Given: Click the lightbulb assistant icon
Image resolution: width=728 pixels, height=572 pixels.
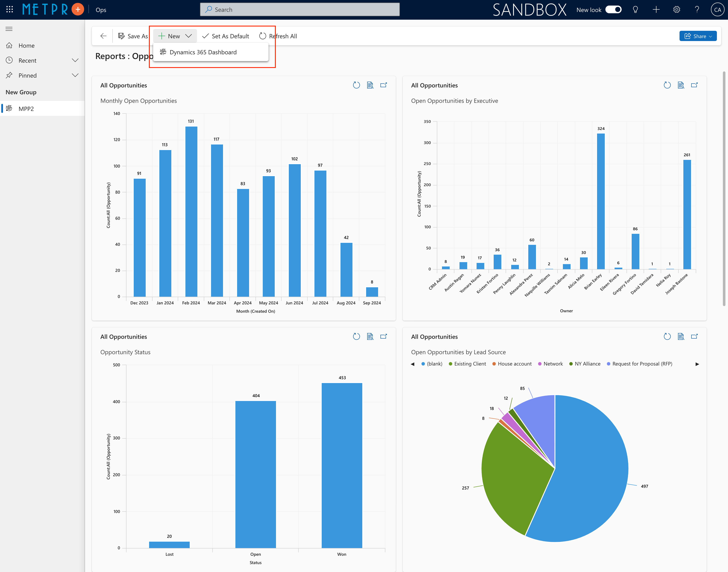Looking at the screenshot, I should coord(635,10).
